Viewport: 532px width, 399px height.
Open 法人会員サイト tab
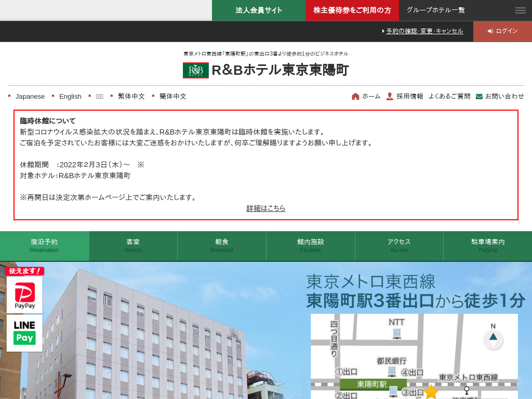[x=259, y=10]
